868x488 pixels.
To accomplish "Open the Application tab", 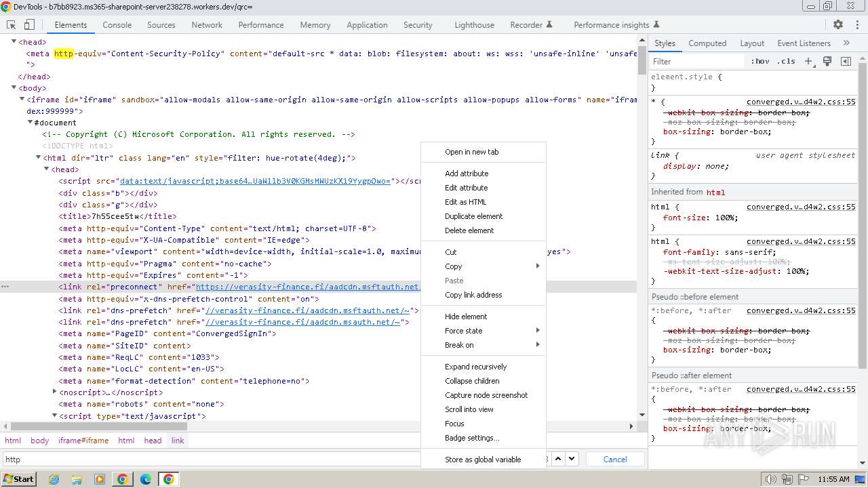I will (x=367, y=24).
